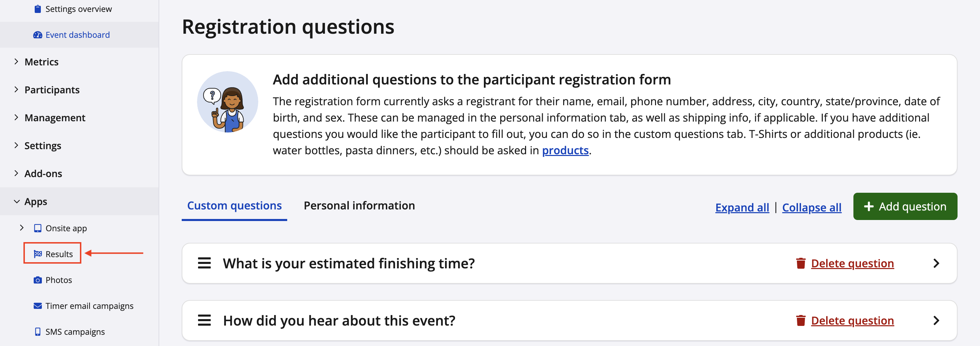Open the Event dashboard gauge icon
Screen dimensions: 980x346
click(x=37, y=35)
